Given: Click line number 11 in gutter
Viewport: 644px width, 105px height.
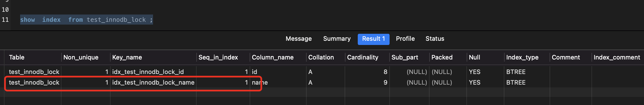Looking at the screenshot, I should tap(5, 20).
